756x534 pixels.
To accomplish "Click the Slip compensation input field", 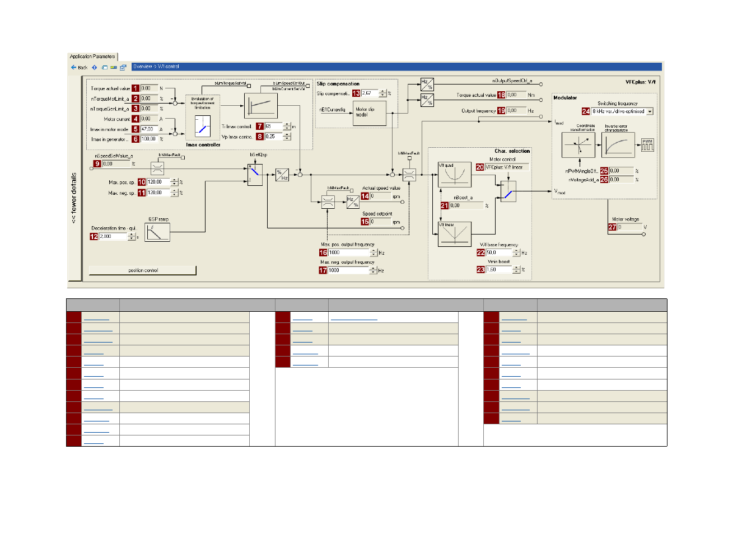I will (x=370, y=93).
